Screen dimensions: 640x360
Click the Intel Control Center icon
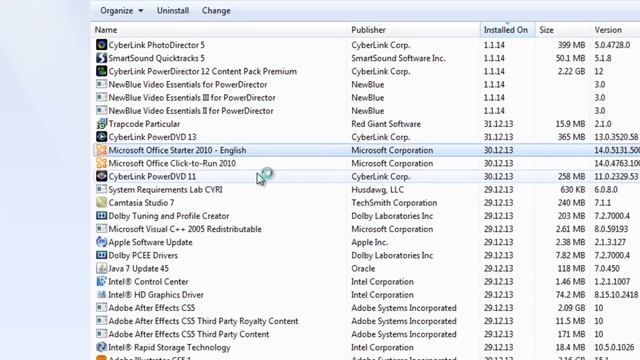[101, 282]
